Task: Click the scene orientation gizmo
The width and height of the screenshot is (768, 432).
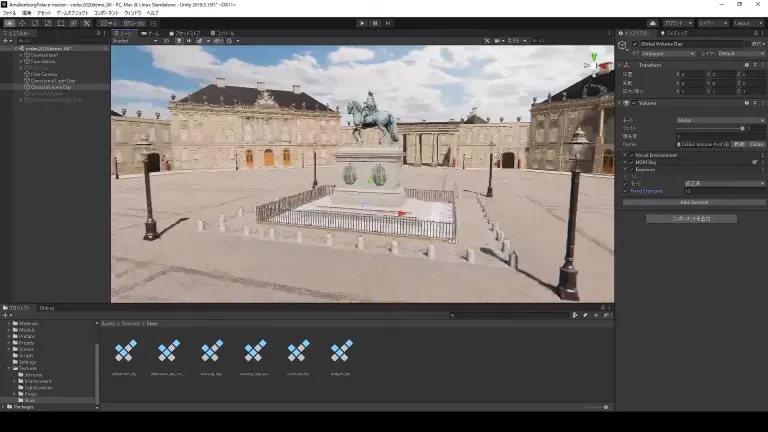Action: [x=596, y=65]
